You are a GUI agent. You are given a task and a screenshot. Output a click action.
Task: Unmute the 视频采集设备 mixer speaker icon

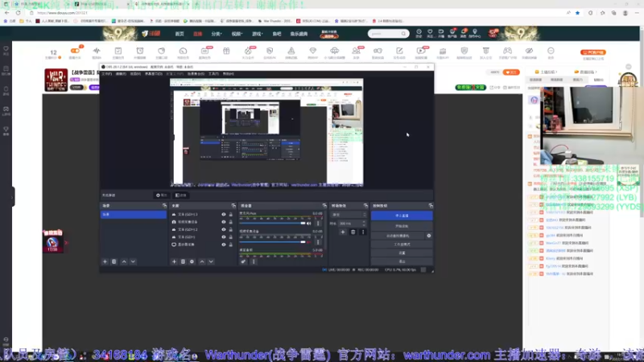click(309, 242)
